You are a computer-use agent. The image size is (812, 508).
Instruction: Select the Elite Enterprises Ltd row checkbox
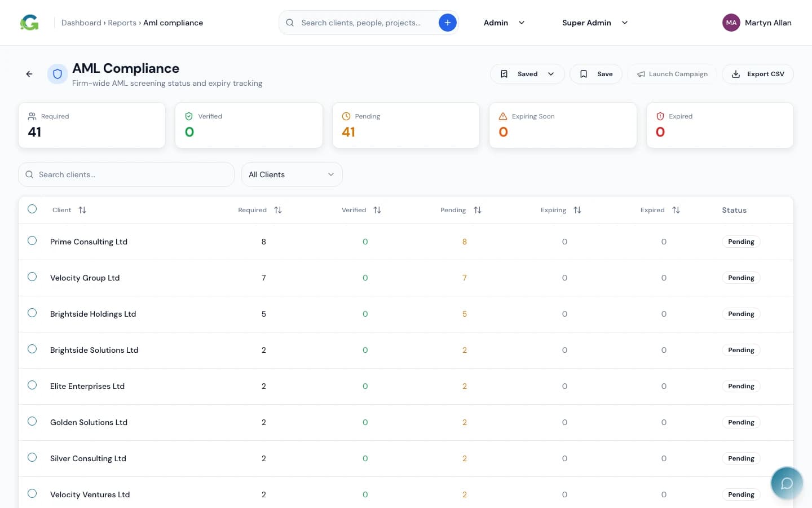[32, 385]
